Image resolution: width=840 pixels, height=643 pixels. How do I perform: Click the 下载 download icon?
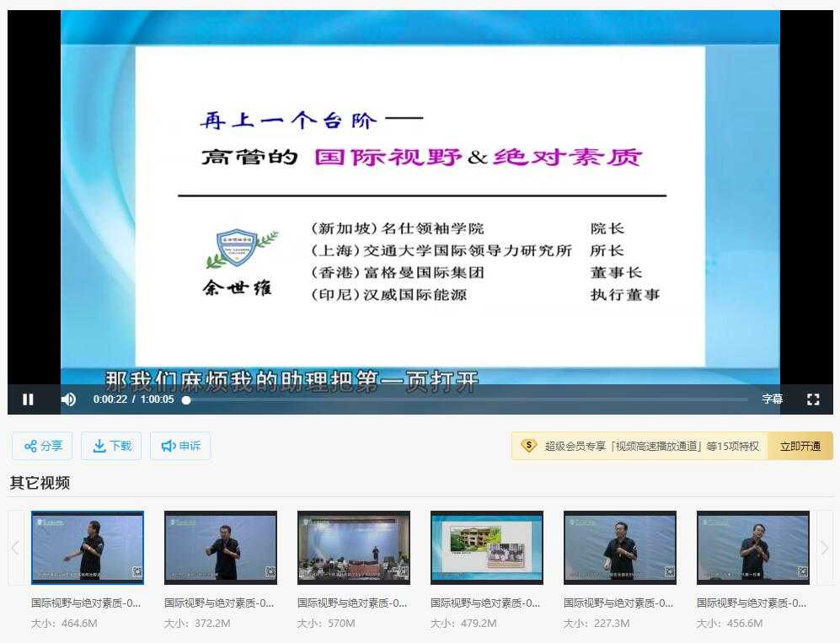pyautogui.click(x=99, y=446)
